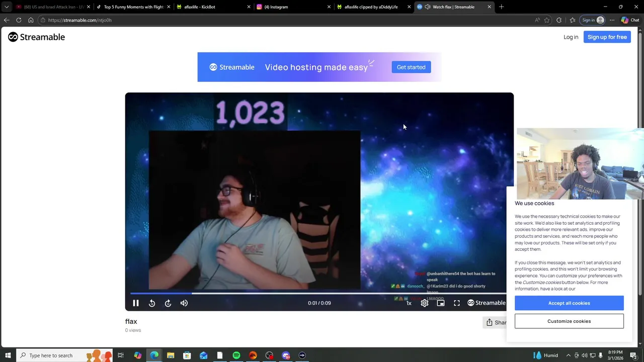Toggle picture-in-picture mode in player

coord(441,303)
